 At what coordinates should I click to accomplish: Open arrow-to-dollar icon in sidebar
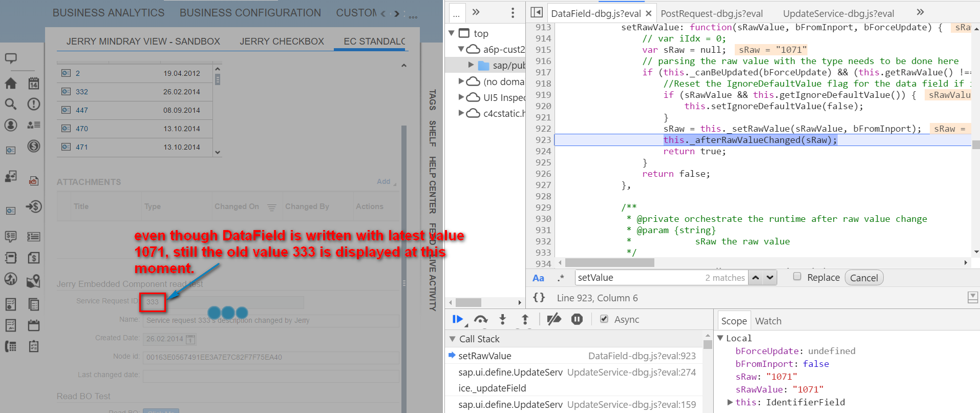pos(34,206)
